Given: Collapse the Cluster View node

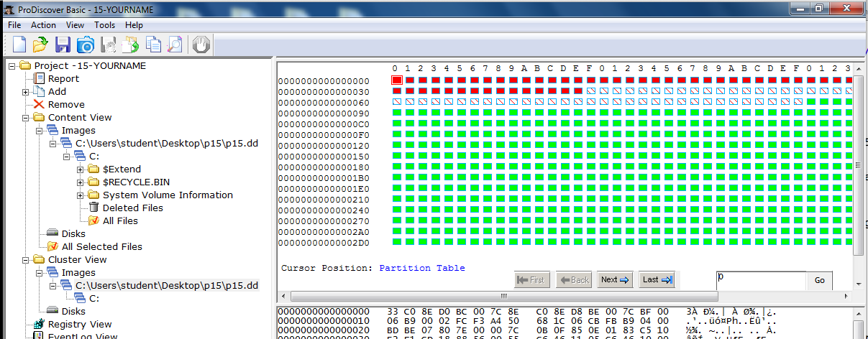Looking at the screenshot, I should 26,259.
